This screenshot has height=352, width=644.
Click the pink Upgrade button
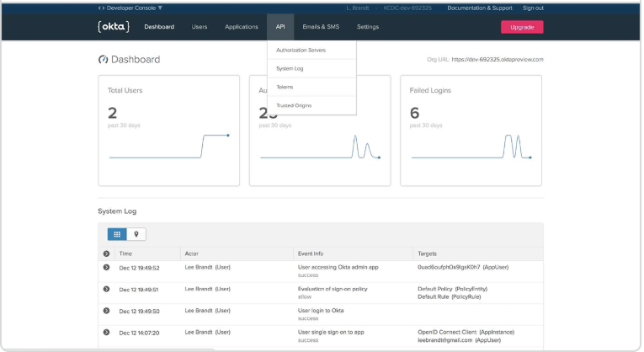pos(522,27)
